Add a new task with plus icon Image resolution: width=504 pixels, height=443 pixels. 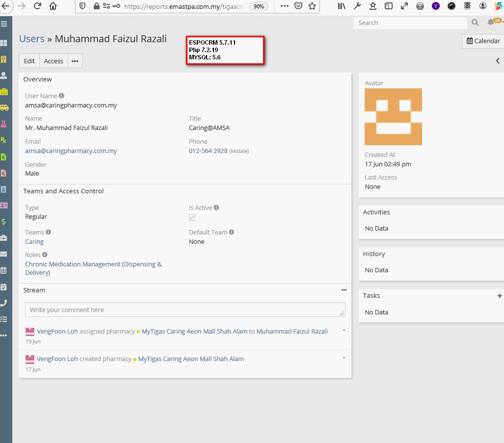(x=500, y=296)
